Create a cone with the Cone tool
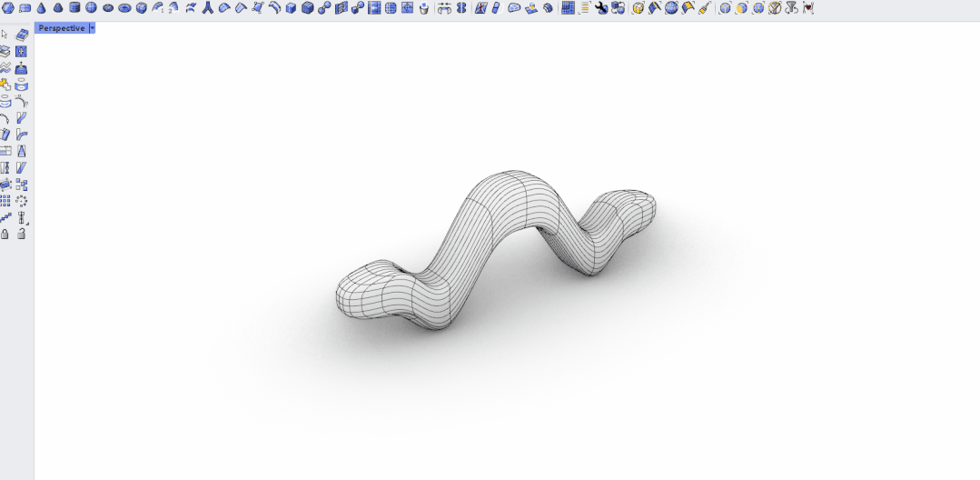Viewport: 980px width, 480px height. pos(41,8)
